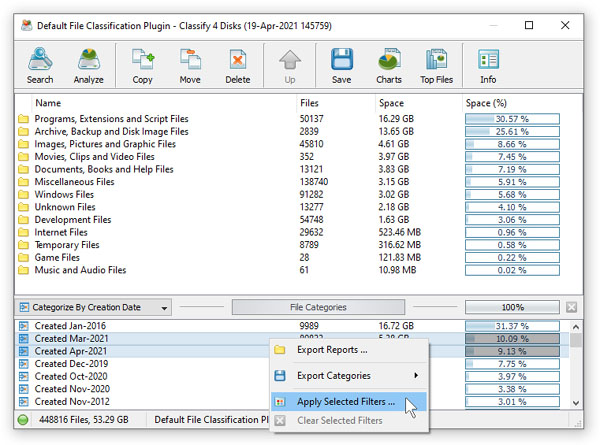
Task: Click the 138740 files count value
Action: [x=314, y=182]
